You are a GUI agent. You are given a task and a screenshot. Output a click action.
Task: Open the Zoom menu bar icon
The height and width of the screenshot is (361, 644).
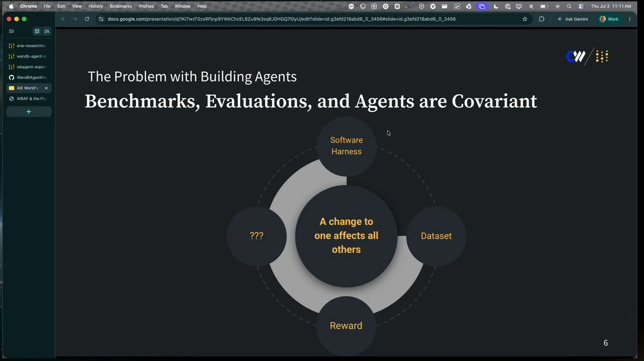[351, 6]
